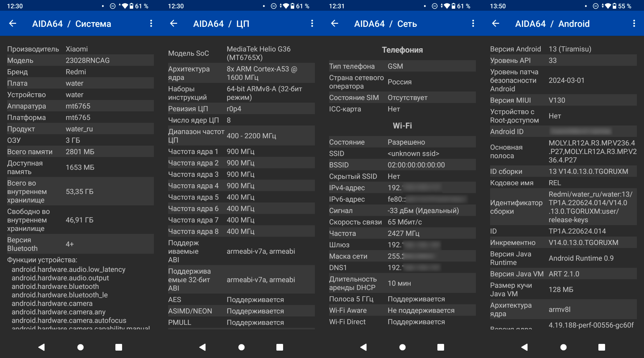This screenshot has width=644, height=358.
Task: Select Wi-Fi Aware Не поддерживается row
Action: pyautogui.click(x=402, y=311)
